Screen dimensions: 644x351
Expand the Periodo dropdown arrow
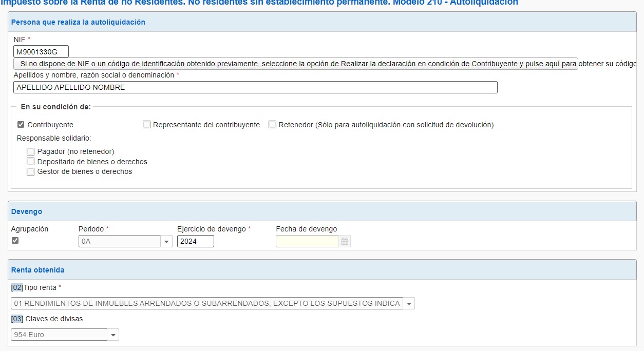click(166, 242)
